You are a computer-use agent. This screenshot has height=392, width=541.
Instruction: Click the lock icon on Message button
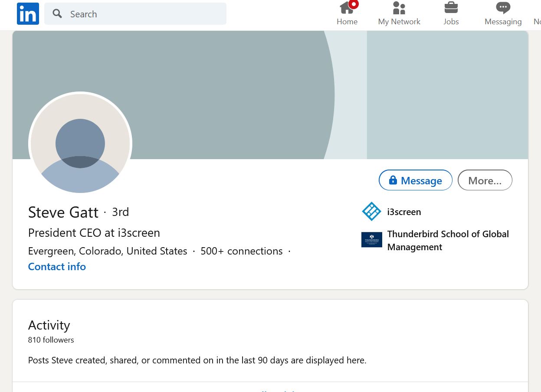[x=393, y=180]
